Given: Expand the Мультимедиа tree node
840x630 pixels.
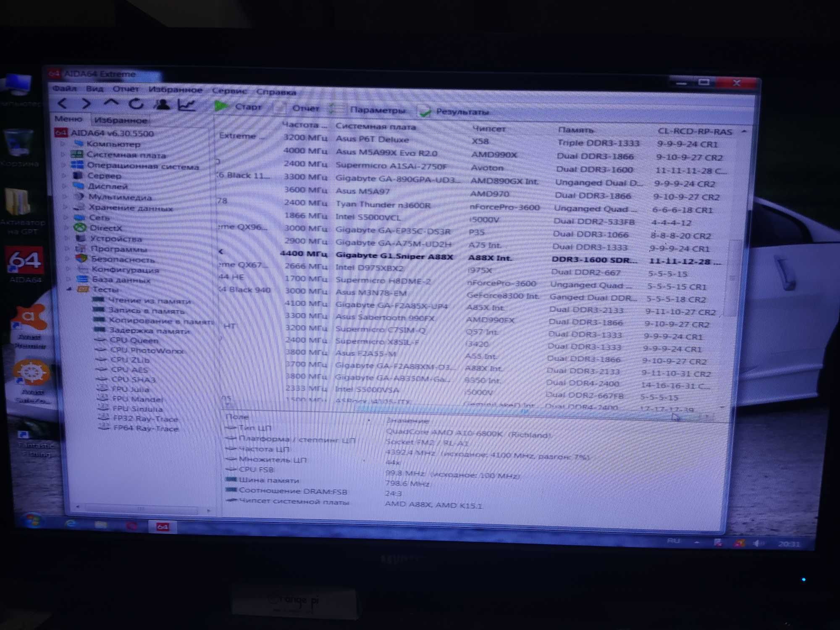Looking at the screenshot, I should pyautogui.click(x=65, y=196).
